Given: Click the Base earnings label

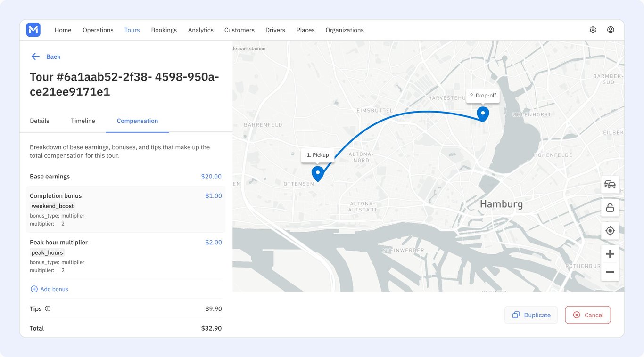Looking at the screenshot, I should point(50,177).
